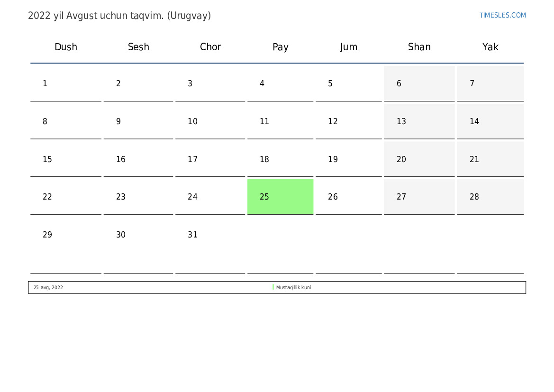Select the Dush weekday header
Viewport: 554px width, 392px height.
tap(66, 47)
